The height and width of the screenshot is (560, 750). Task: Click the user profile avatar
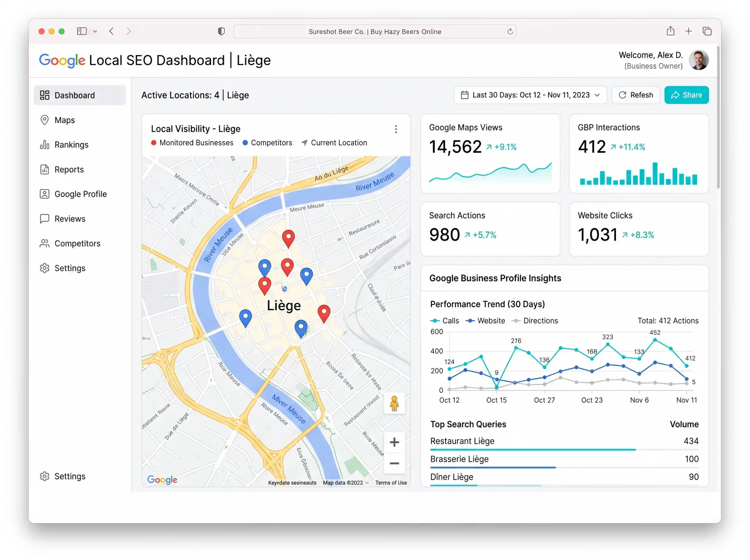coord(698,60)
